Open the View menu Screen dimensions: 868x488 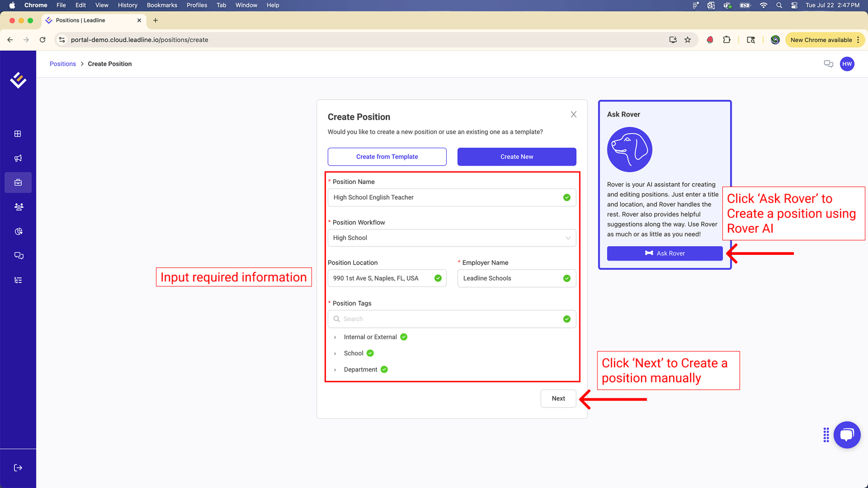click(102, 5)
